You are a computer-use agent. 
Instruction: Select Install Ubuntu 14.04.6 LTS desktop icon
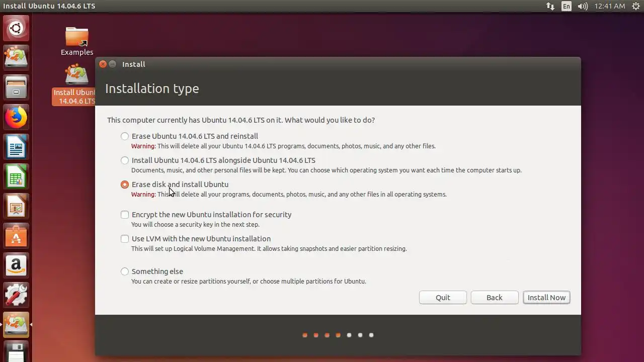pyautogui.click(x=74, y=85)
